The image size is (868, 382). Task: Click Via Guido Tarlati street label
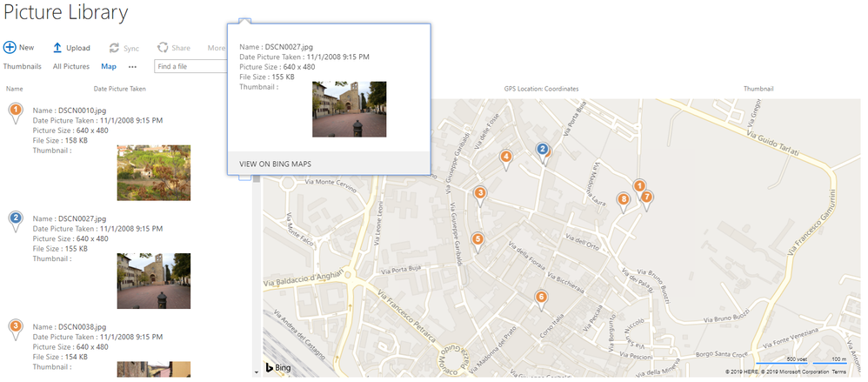tap(772, 143)
